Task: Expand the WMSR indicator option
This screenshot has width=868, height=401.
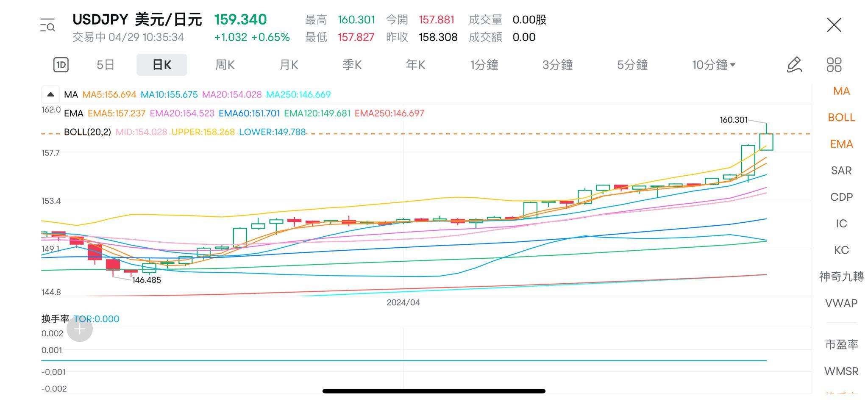Action: point(841,371)
